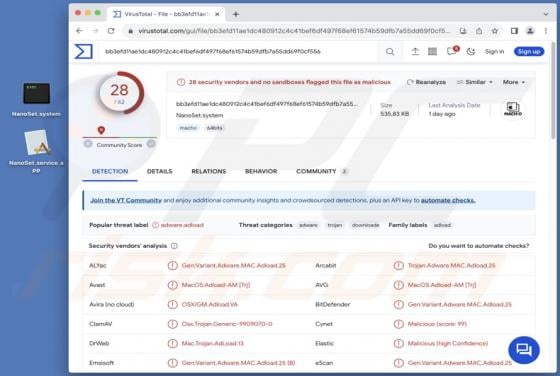Click Reanalyze button
560x376 pixels.
click(426, 82)
